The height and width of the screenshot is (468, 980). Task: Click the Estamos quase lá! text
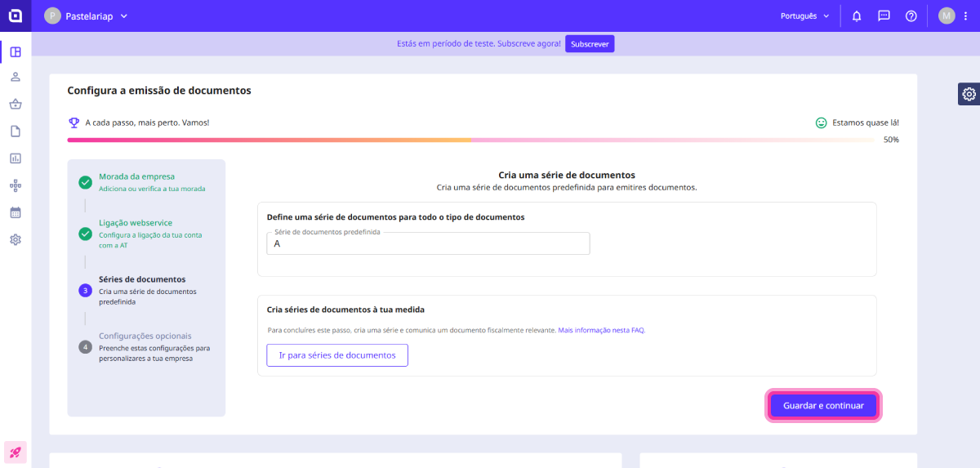click(x=866, y=123)
